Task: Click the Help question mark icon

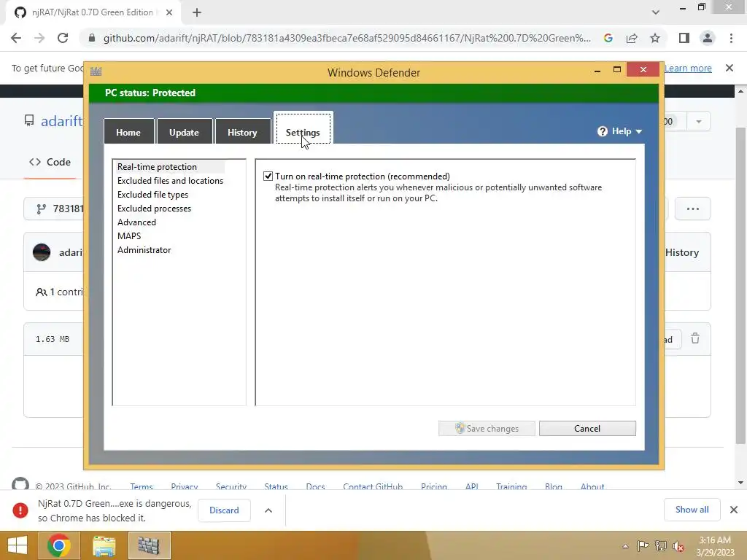Action: 603,131
